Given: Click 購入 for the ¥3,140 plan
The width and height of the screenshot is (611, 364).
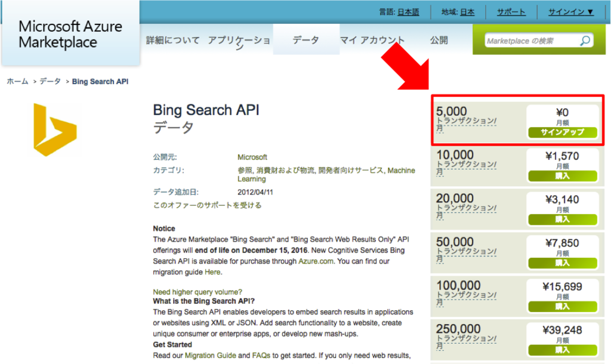Looking at the screenshot, I should click(x=562, y=220).
